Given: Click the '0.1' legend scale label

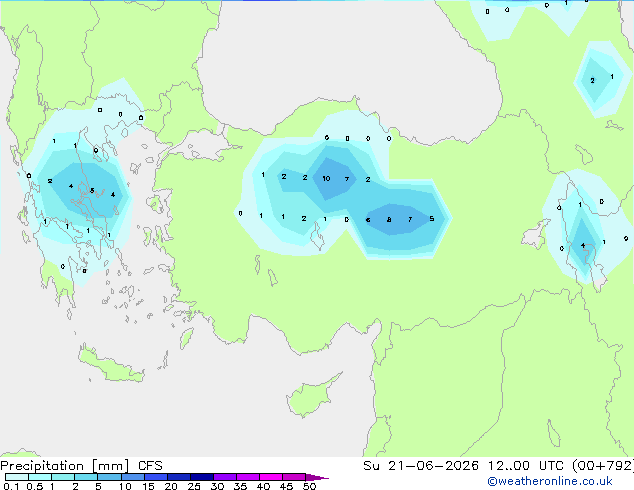Looking at the screenshot, I should [x=11, y=486].
